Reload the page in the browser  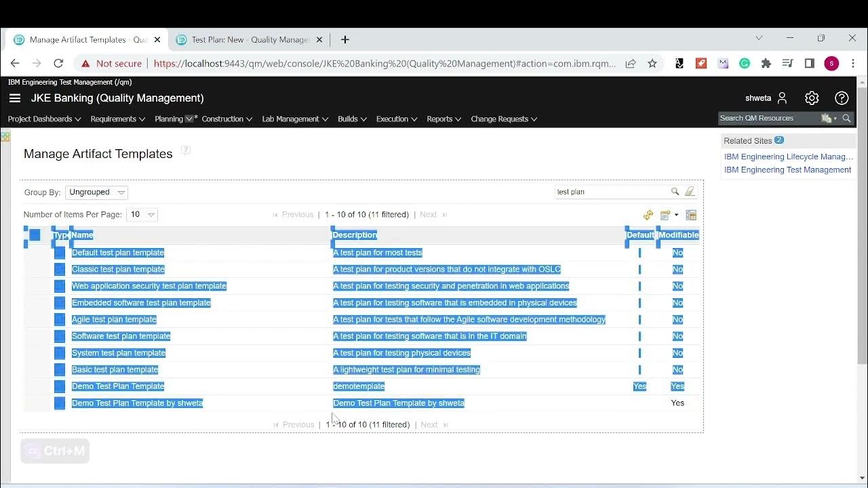tap(58, 63)
